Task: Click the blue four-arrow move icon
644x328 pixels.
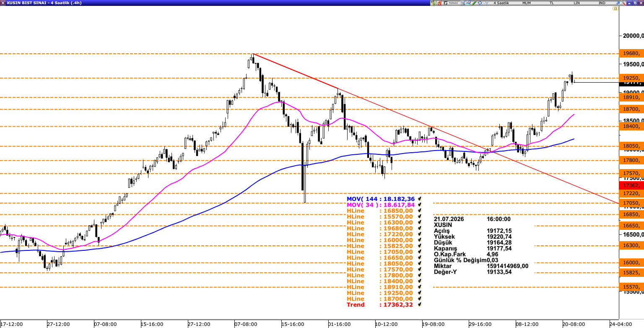Action: [x=480, y=3]
